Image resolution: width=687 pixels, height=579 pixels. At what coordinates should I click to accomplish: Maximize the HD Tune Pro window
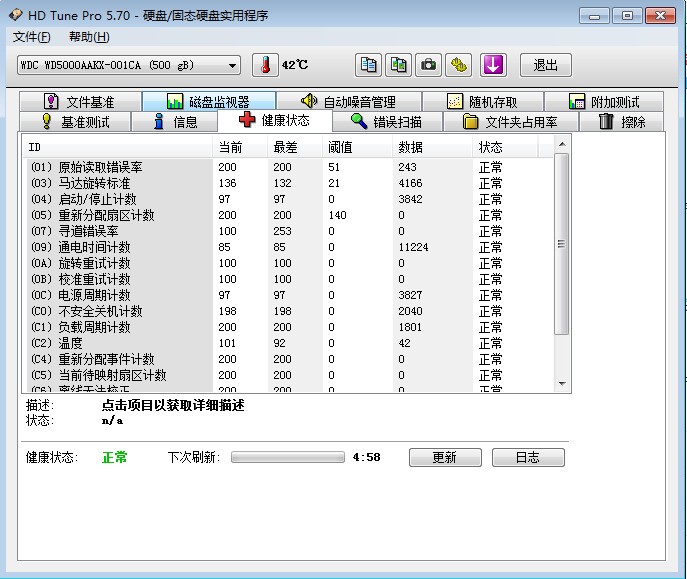[x=627, y=16]
